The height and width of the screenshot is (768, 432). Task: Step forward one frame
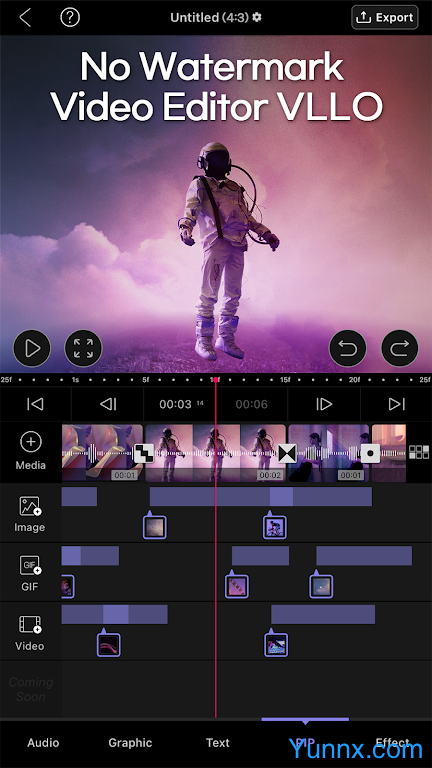324,404
